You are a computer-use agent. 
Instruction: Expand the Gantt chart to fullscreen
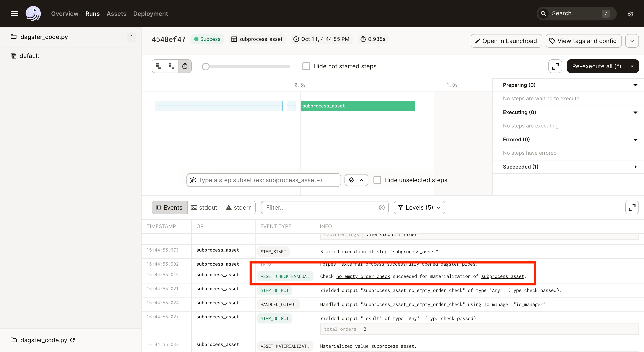point(555,66)
